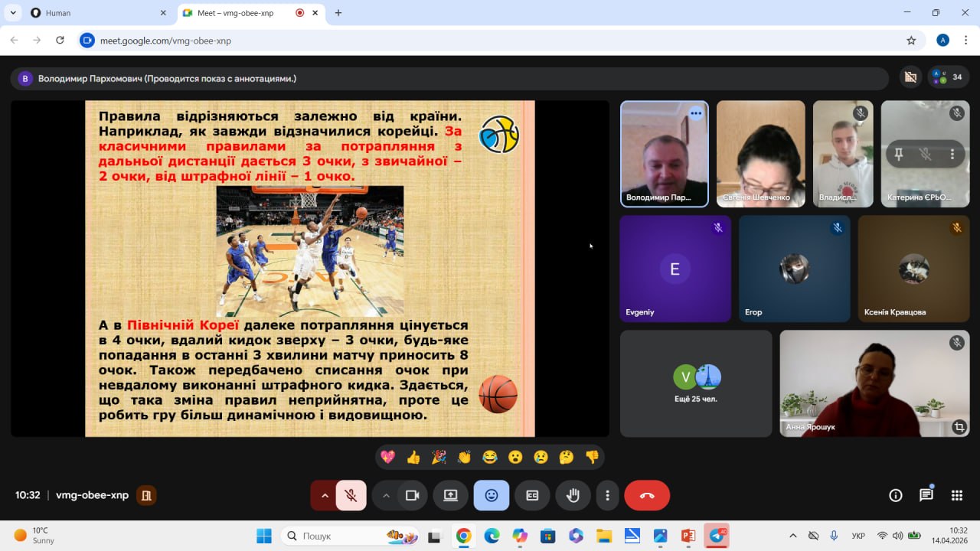Open the chat panel
The image size is (980, 551).
click(926, 495)
